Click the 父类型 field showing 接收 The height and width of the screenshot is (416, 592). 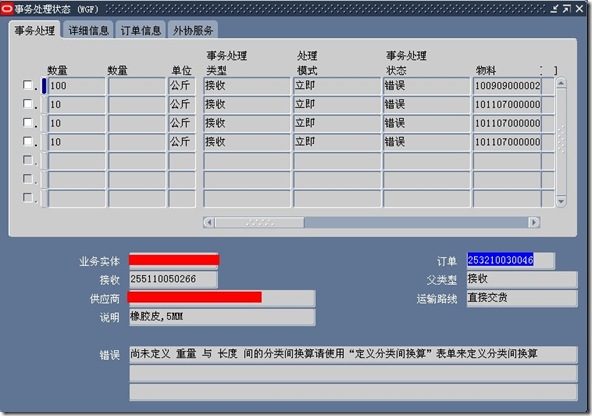522,279
